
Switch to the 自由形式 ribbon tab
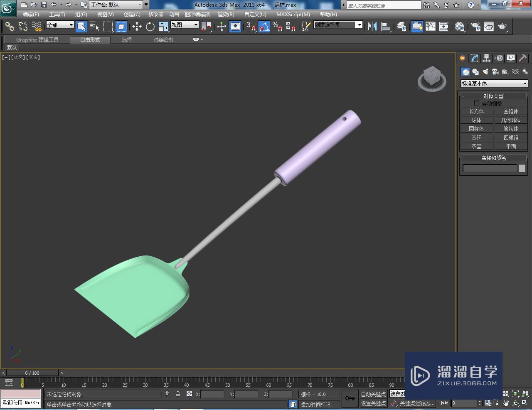pos(90,40)
